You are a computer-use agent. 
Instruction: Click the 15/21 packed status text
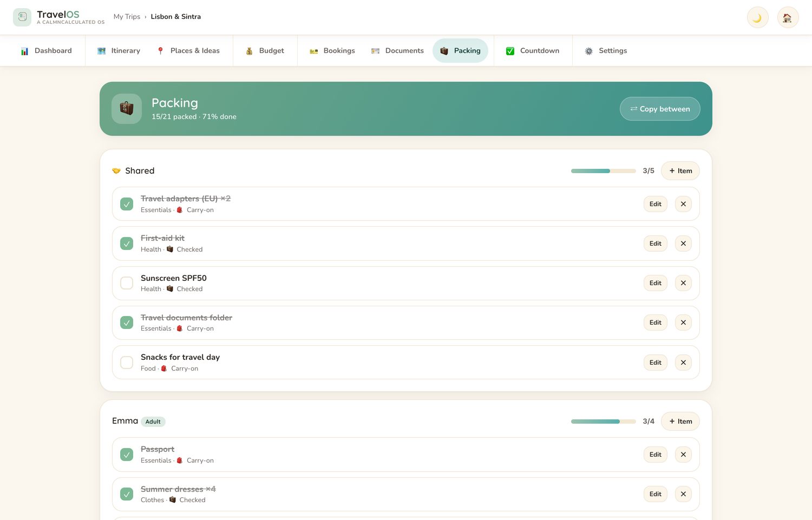coord(194,117)
